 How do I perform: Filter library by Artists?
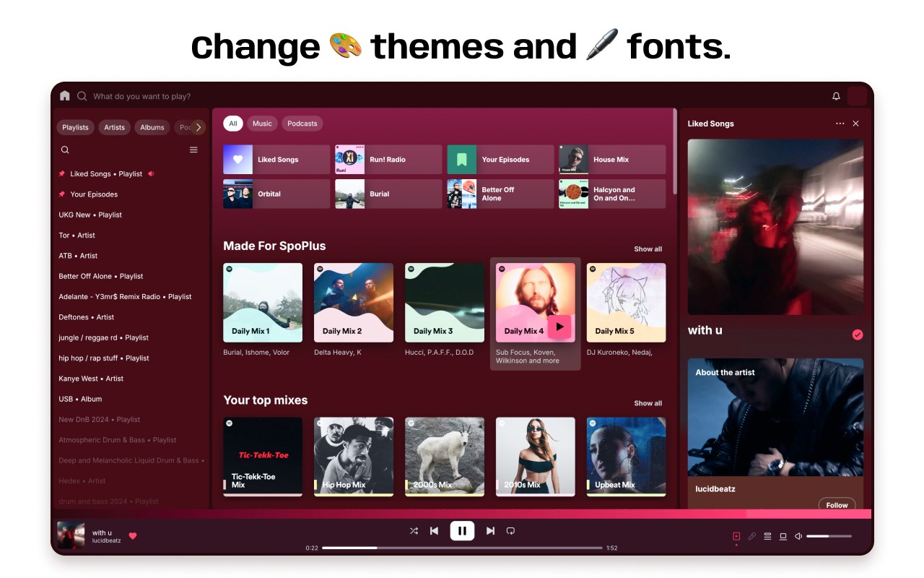pyautogui.click(x=114, y=127)
